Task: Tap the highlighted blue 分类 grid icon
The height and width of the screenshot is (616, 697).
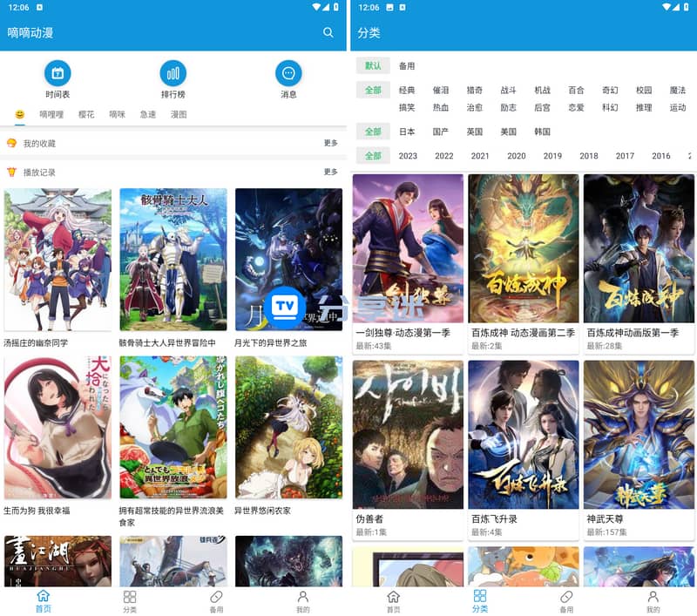Action: 479,597
